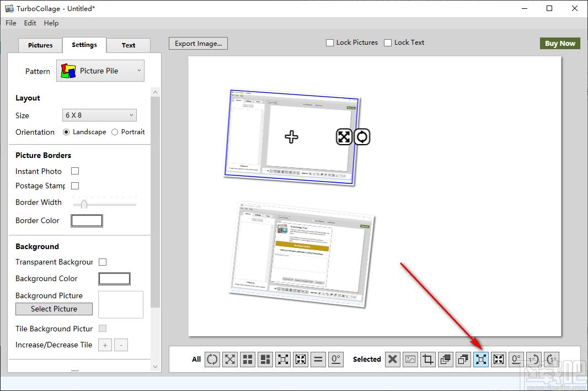Toggle the Instant Photo checkbox
Screen dimensions: 588x391
click(75, 171)
